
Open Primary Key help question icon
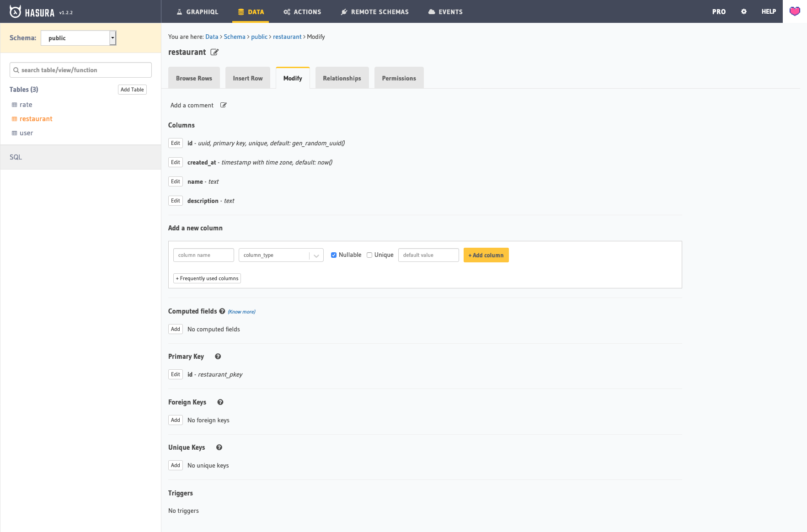(218, 356)
